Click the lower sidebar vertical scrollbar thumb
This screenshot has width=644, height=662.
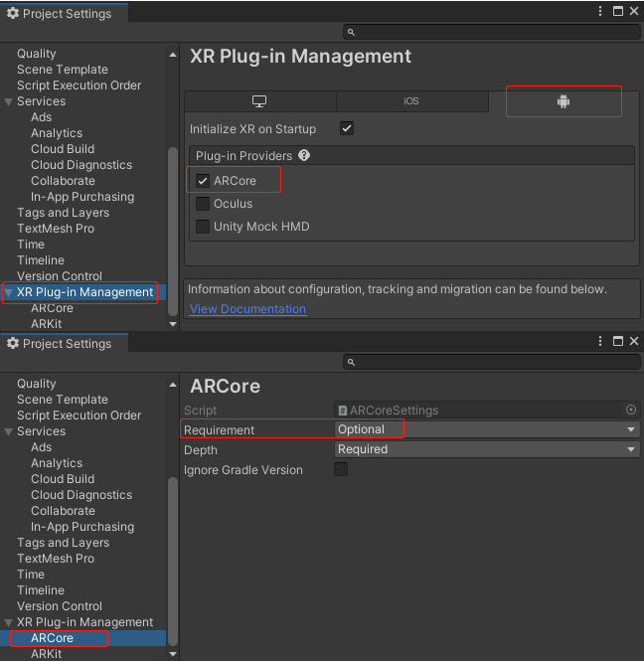click(173, 562)
